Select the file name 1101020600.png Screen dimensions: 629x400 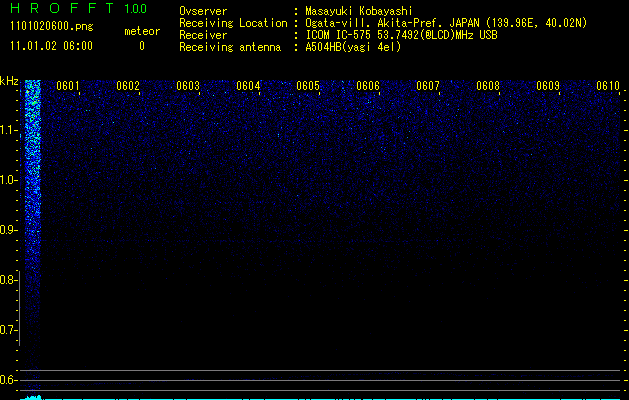52,27
